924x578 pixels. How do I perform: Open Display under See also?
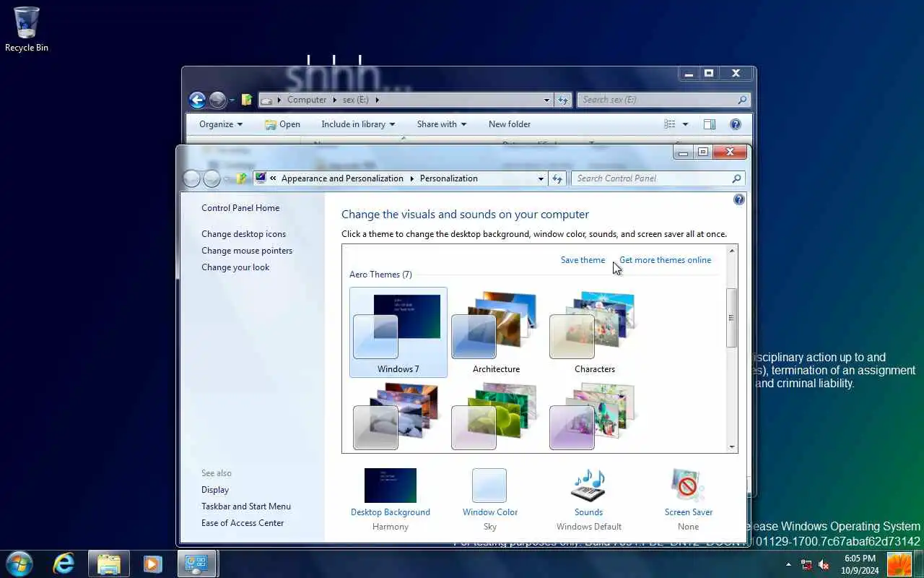click(x=215, y=490)
